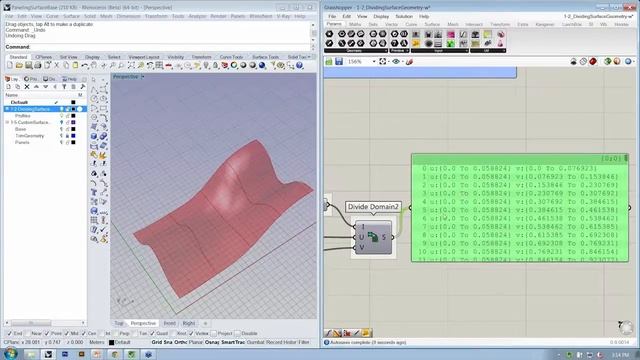Switch to the Front viewport tab
Image resolution: width=640 pixels, height=360 pixels.
[x=169, y=323]
